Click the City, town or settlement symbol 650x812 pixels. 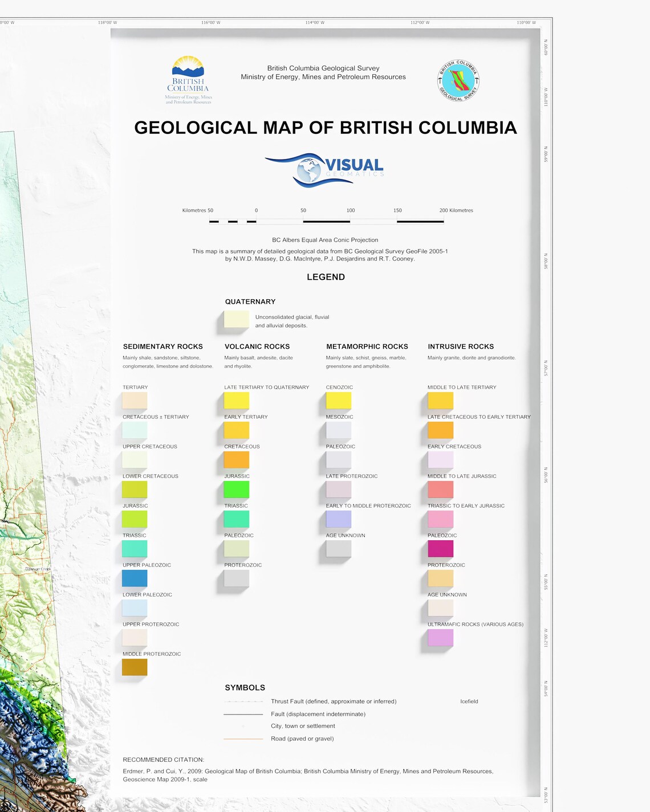pyautogui.click(x=244, y=726)
